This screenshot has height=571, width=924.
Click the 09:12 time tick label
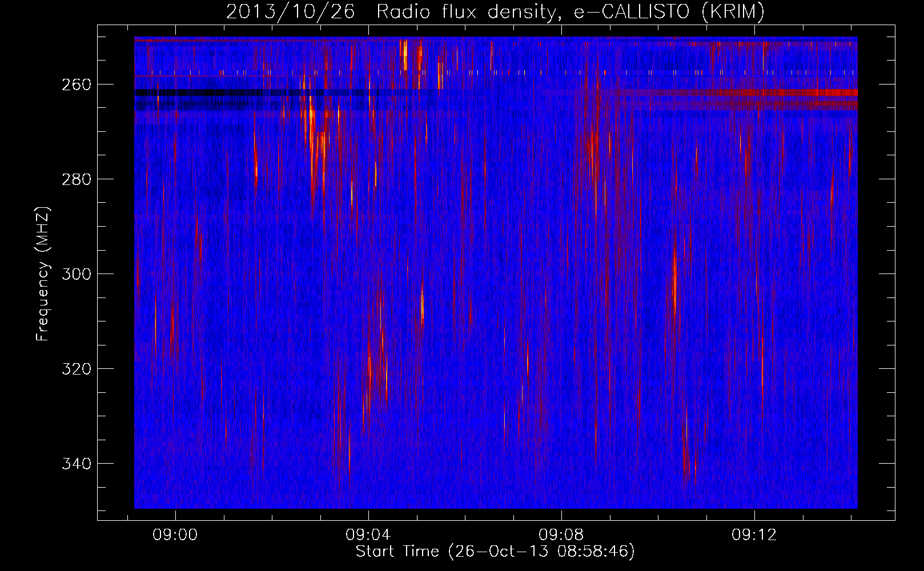[x=754, y=535]
